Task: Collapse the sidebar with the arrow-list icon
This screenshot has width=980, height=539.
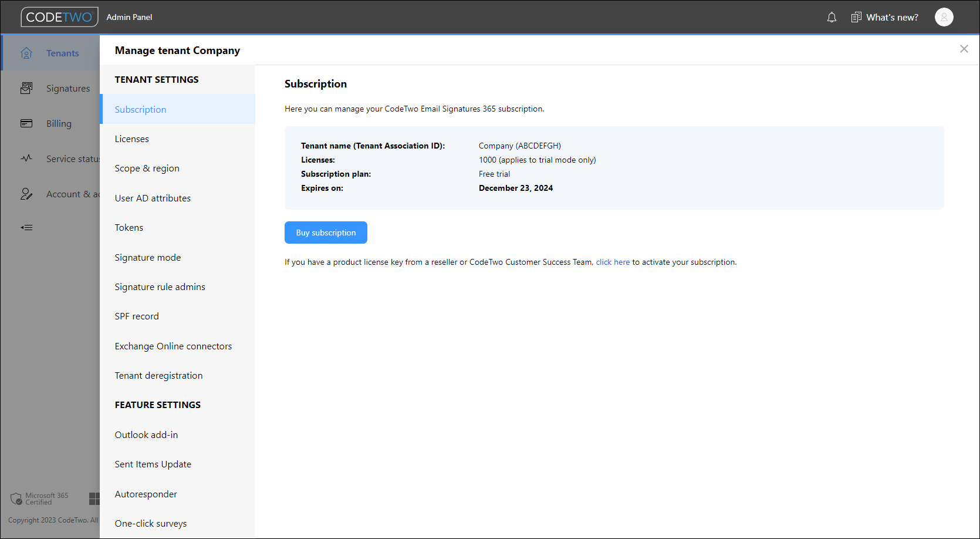Action: coord(26,227)
